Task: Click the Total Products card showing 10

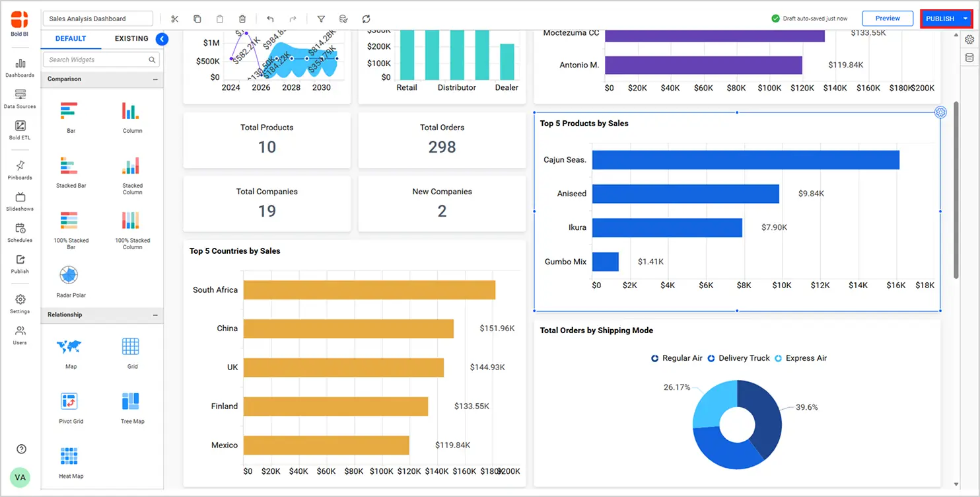Action: (267, 140)
